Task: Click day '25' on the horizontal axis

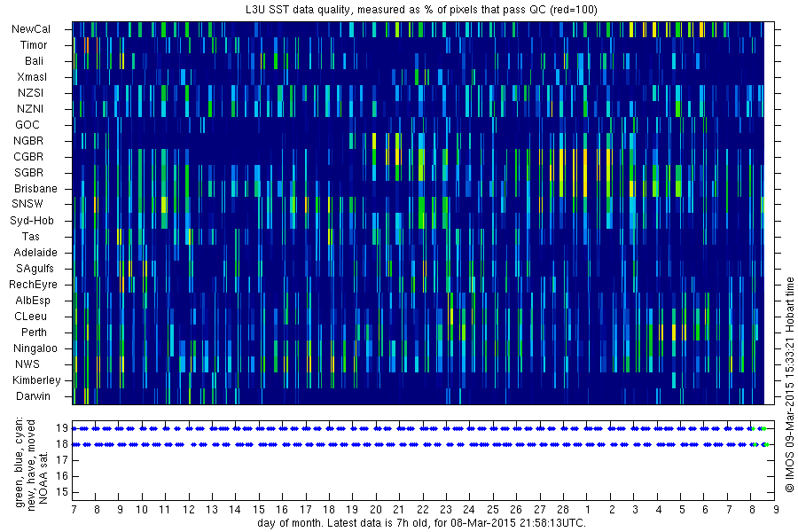Action: pos(493,510)
